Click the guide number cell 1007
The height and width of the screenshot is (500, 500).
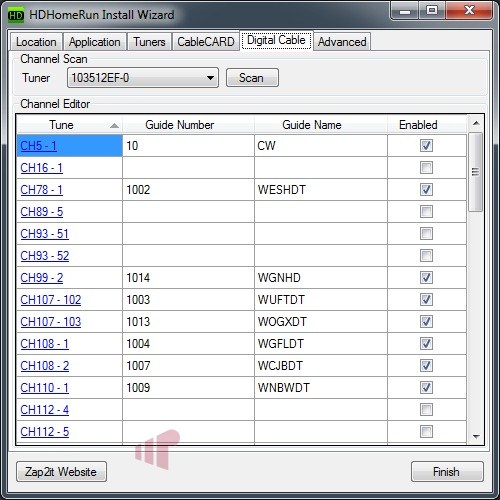click(188, 366)
